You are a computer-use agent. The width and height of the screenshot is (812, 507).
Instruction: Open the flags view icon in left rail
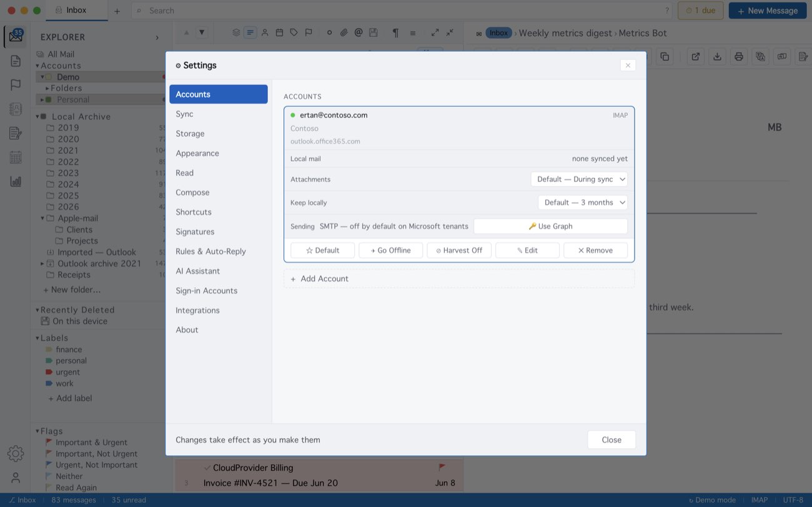click(16, 85)
